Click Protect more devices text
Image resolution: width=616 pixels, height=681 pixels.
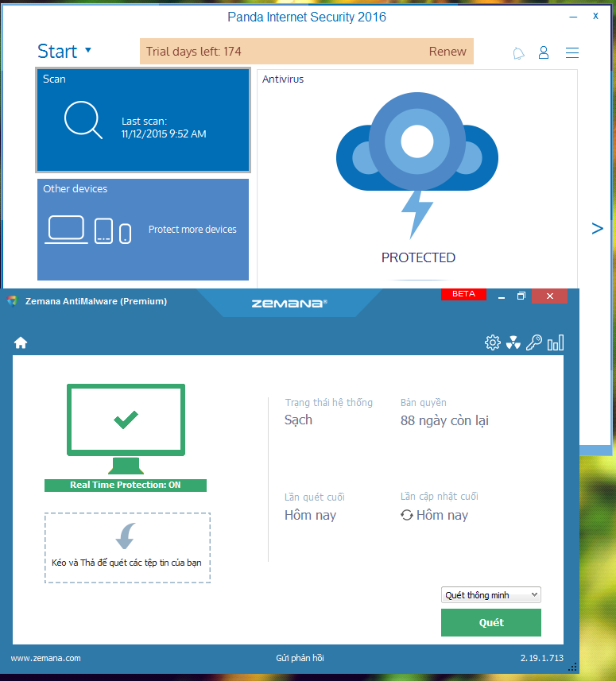(x=192, y=230)
